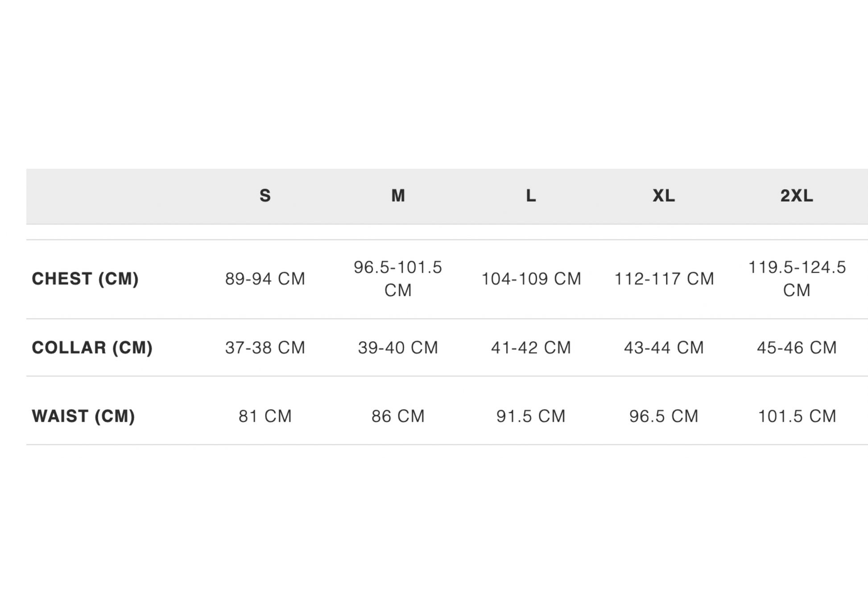
Task: Select the 112-117 CM chest cell
Action: (664, 279)
